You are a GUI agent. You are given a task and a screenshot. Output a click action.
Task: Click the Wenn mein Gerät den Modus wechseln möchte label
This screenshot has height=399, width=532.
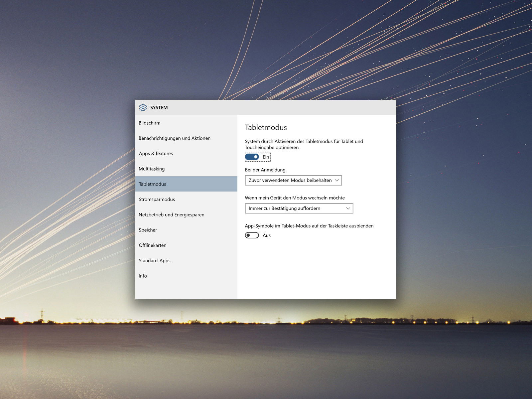point(295,198)
